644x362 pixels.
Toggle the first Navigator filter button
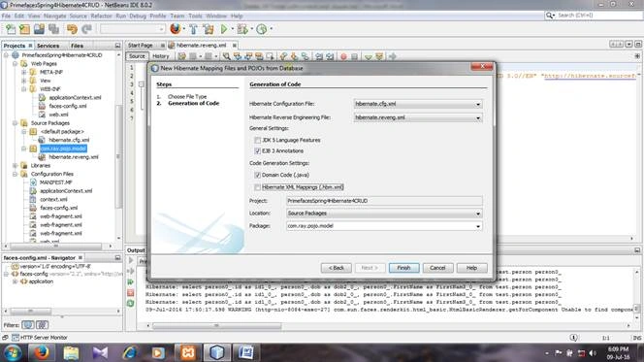[27, 325]
